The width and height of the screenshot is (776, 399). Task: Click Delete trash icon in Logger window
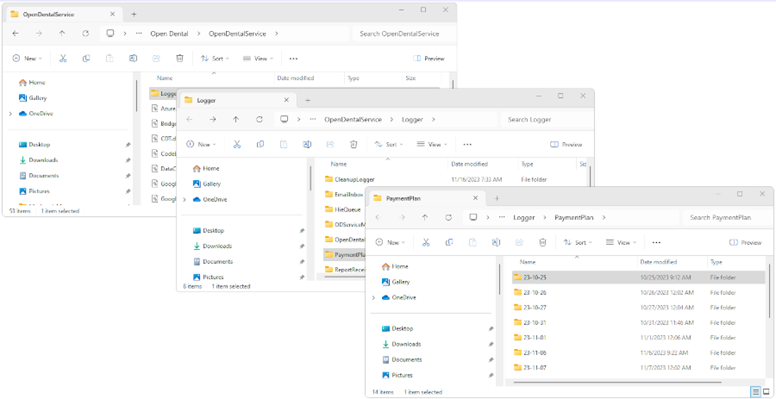[353, 145]
